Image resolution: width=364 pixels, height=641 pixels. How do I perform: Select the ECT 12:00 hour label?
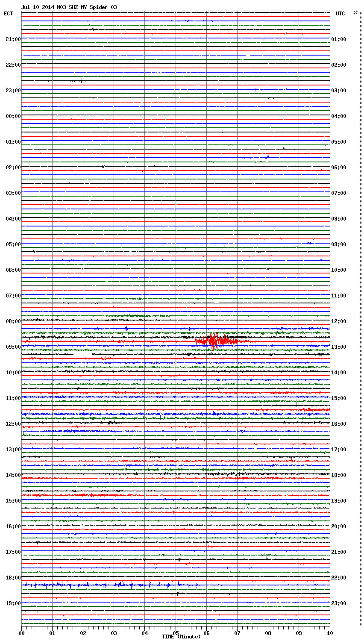[13, 424]
